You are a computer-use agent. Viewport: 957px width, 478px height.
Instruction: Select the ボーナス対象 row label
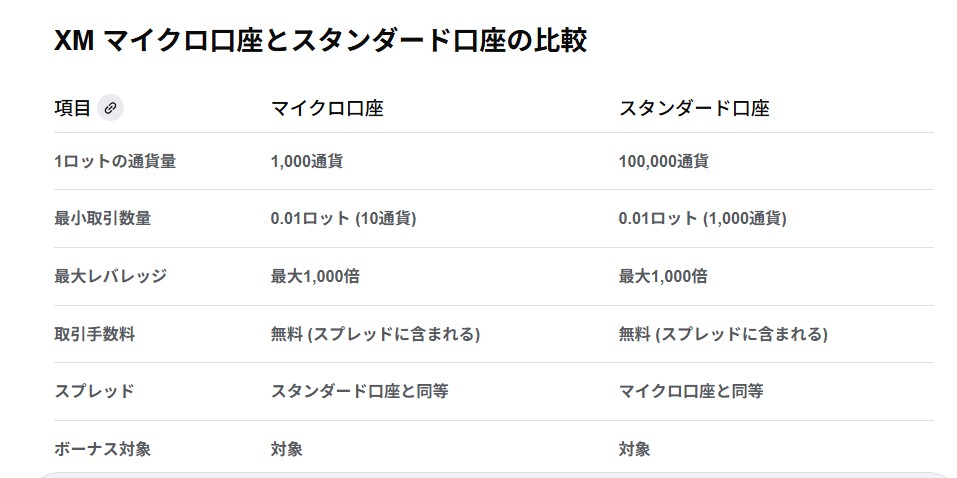click(x=103, y=449)
